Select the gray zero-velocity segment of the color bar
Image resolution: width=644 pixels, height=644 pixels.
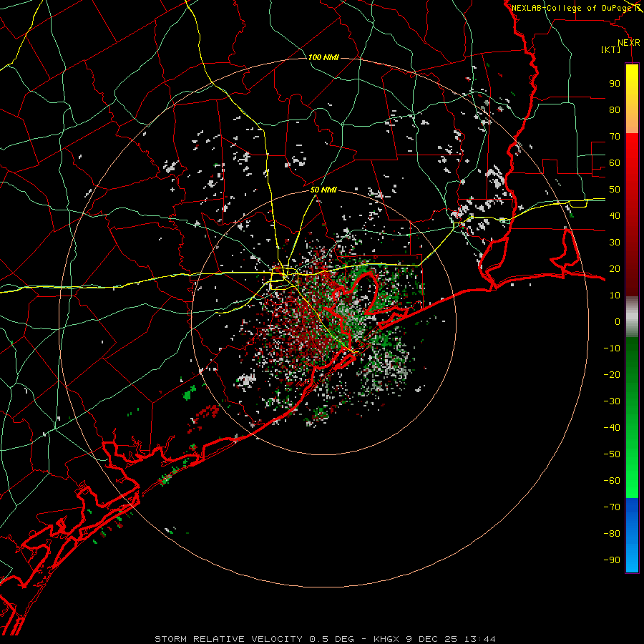click(x=632, y=317)
